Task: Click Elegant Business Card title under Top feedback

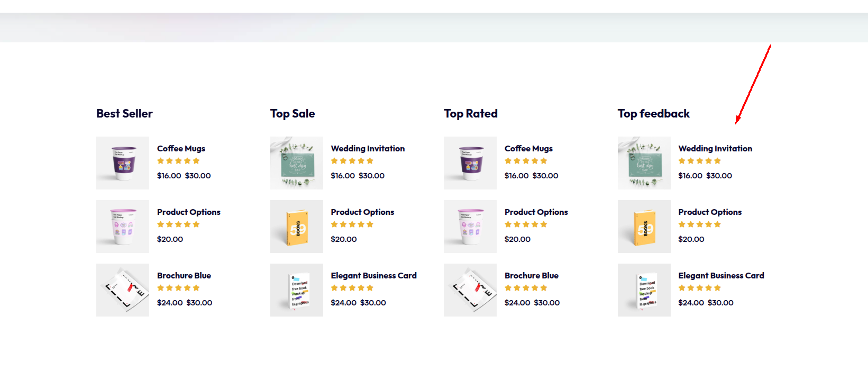Action: point(721,276)
